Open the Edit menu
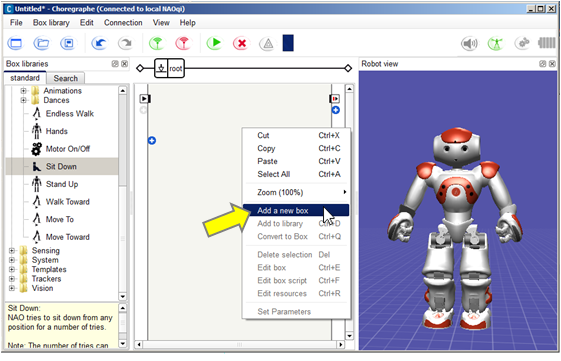The width and height of the screenshot is (561, 361). pyautogui.click(x=87, y=23)
